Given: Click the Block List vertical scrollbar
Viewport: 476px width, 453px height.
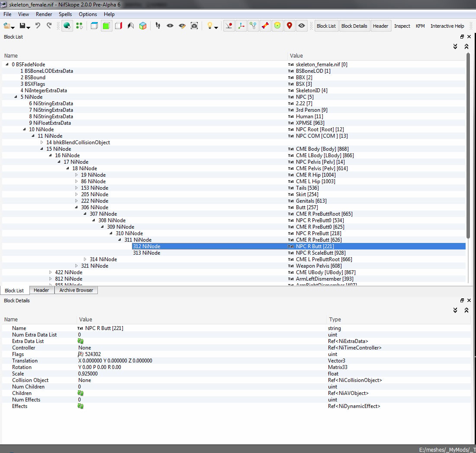Looking at the screenshot, I should click(x=468, y=146).
